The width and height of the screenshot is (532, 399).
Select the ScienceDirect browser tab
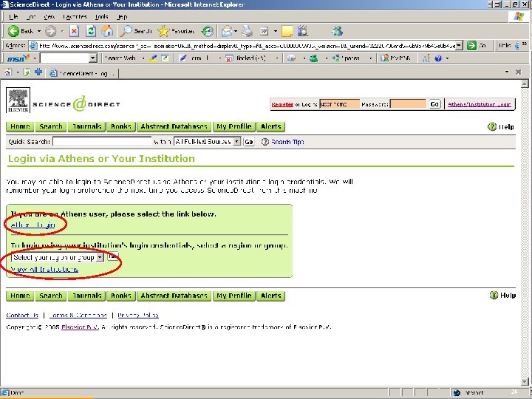pos(83,73)
